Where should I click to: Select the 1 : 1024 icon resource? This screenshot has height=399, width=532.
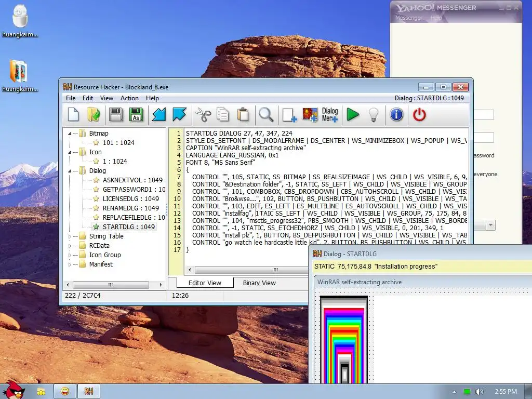click(x=115, y=162)
